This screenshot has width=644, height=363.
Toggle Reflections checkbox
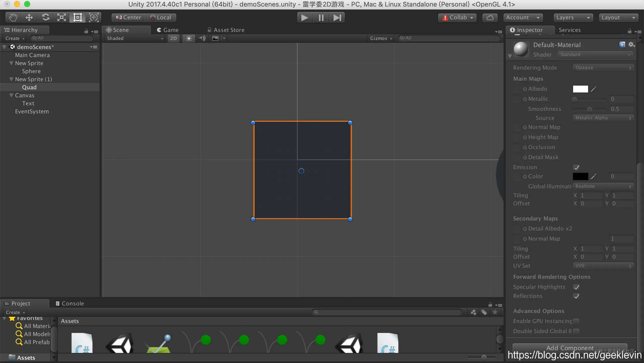tap(576, 296)
